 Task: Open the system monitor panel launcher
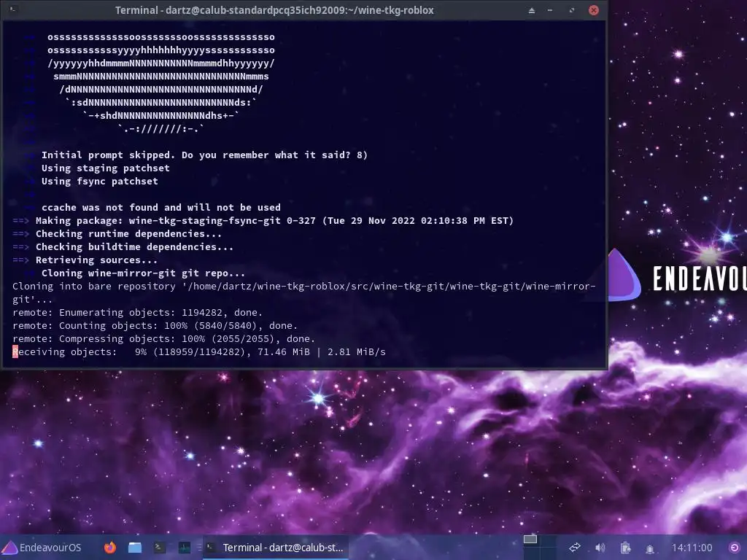[185, 548]
